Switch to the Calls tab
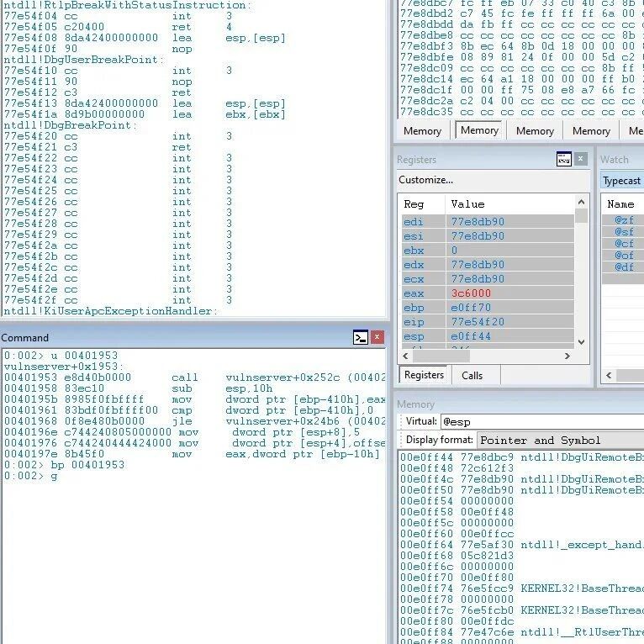The width and height of the screenshot is (644, 644). pyautogui.click(x=472, y=376)
